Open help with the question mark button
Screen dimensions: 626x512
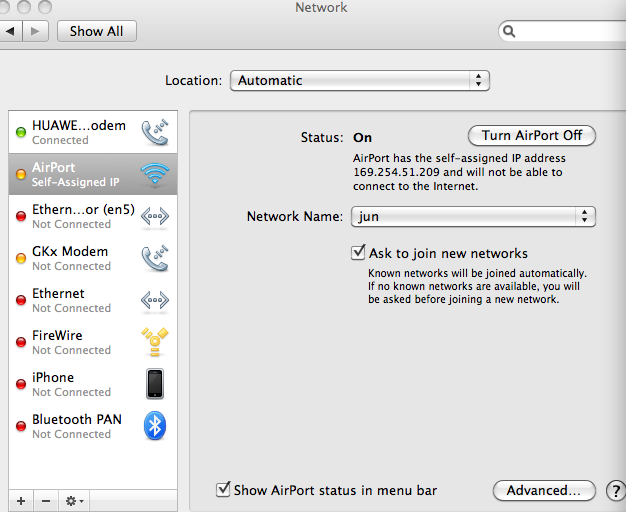click(x=616, y=490)
